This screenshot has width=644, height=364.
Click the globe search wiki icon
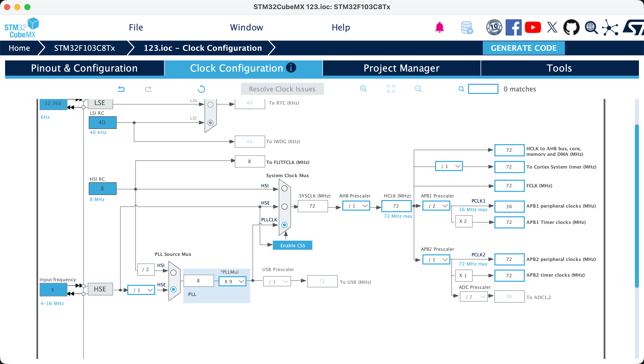(x=591, y=27)
